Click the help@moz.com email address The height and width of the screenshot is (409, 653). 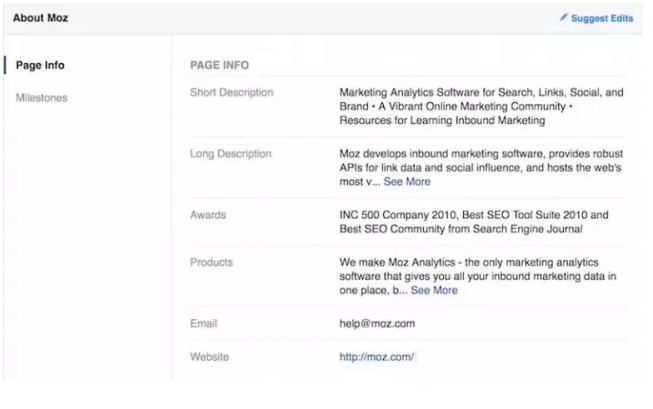[377, 324]
